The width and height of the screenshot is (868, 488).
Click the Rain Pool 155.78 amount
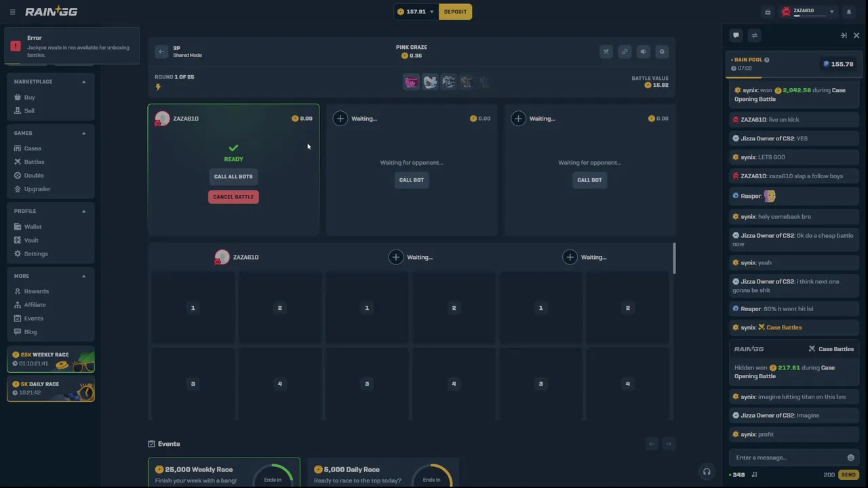pyautogui.click(x=839, y=64)
